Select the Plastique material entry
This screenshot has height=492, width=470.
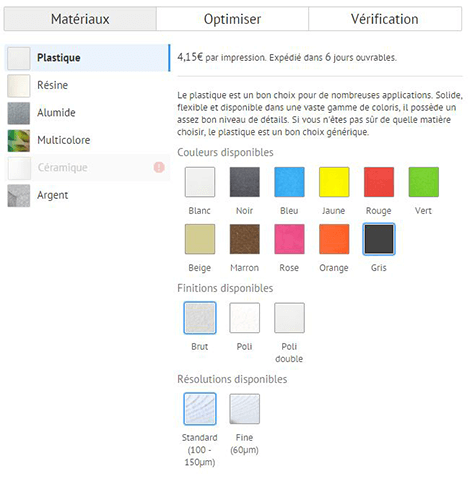(x=88, y=58)
